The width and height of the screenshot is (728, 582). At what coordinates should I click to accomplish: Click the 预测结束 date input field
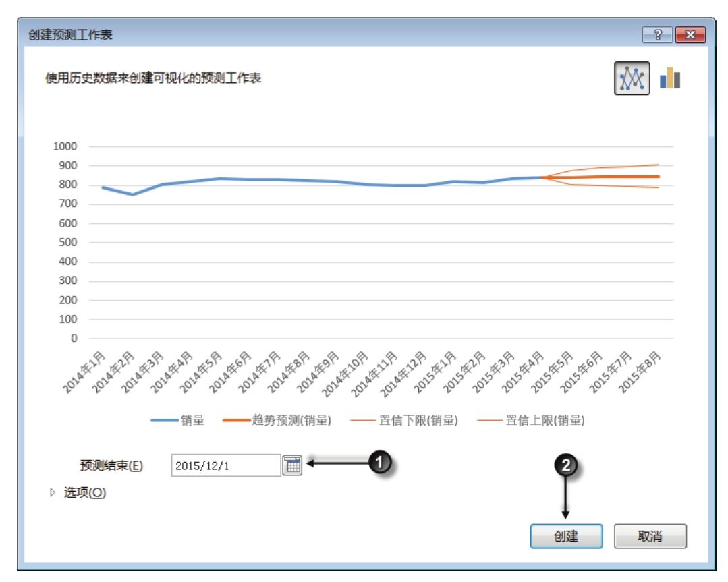tap(225, 465)
